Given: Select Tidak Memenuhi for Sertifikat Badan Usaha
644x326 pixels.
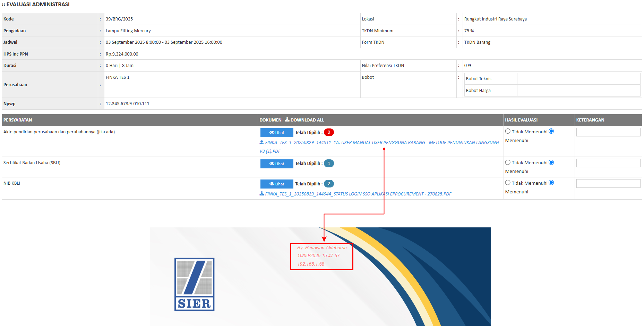Looking at the screenshot, I should (508, 162).
